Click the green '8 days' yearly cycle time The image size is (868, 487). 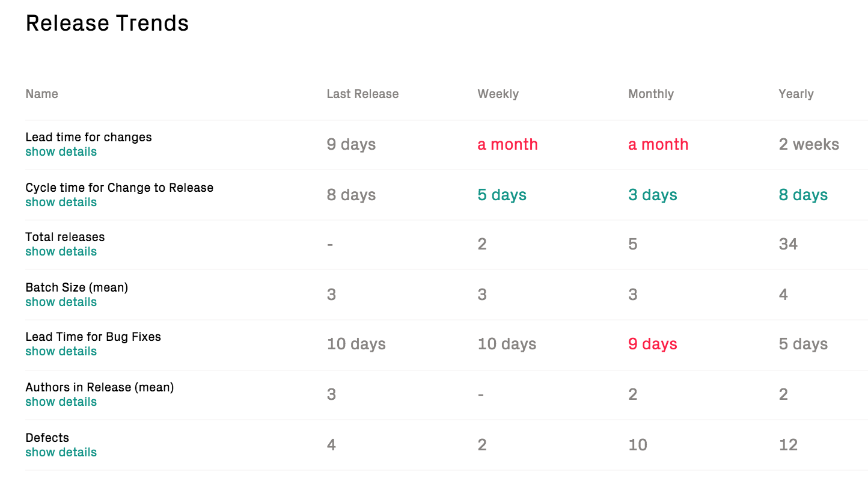[803, 195]
